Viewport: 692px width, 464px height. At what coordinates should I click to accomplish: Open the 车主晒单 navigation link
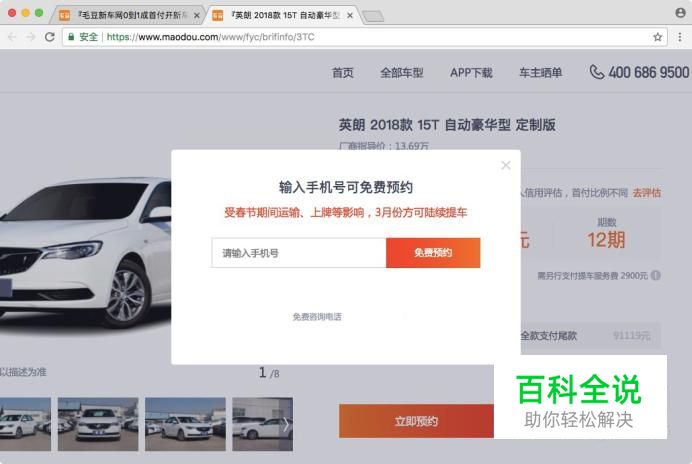541,72
